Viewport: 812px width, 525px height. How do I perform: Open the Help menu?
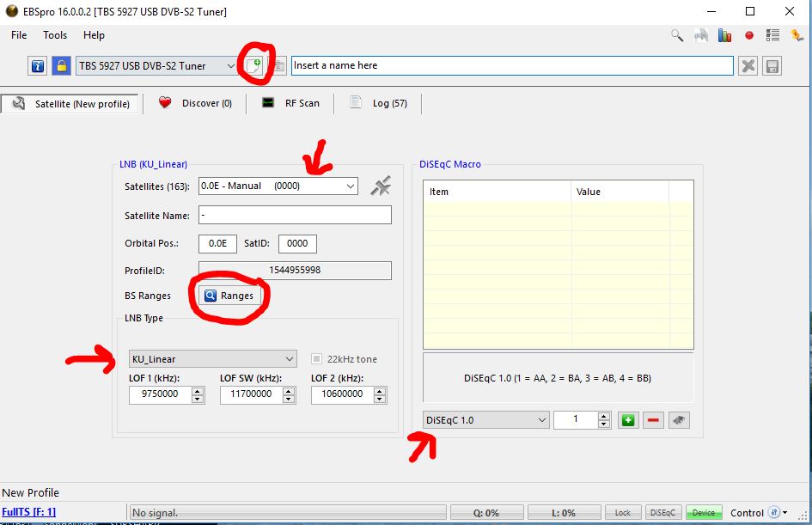(94, 35)
